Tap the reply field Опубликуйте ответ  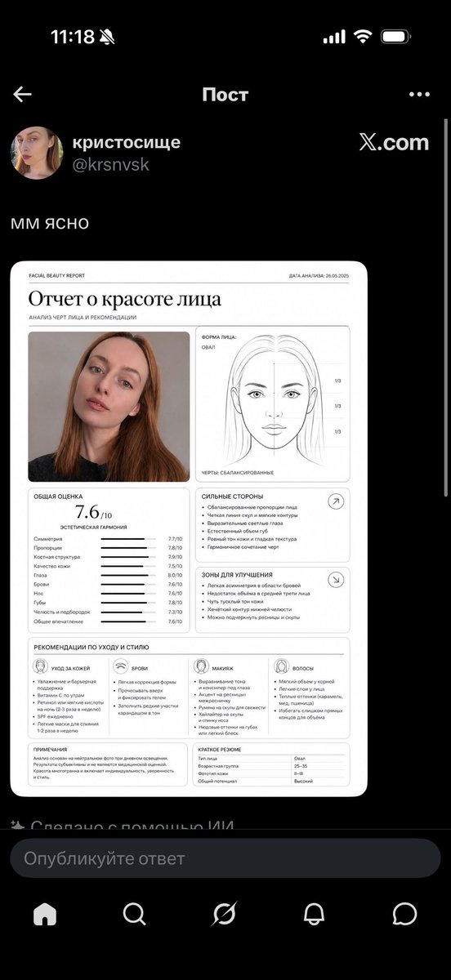[225, 858]
